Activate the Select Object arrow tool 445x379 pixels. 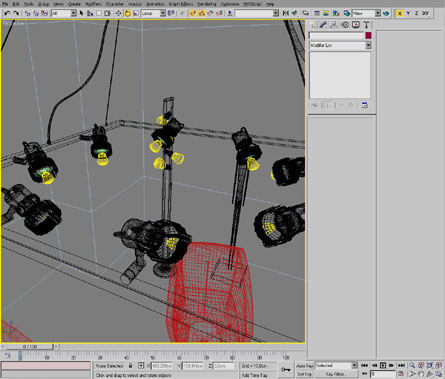(x=81, y=13)
